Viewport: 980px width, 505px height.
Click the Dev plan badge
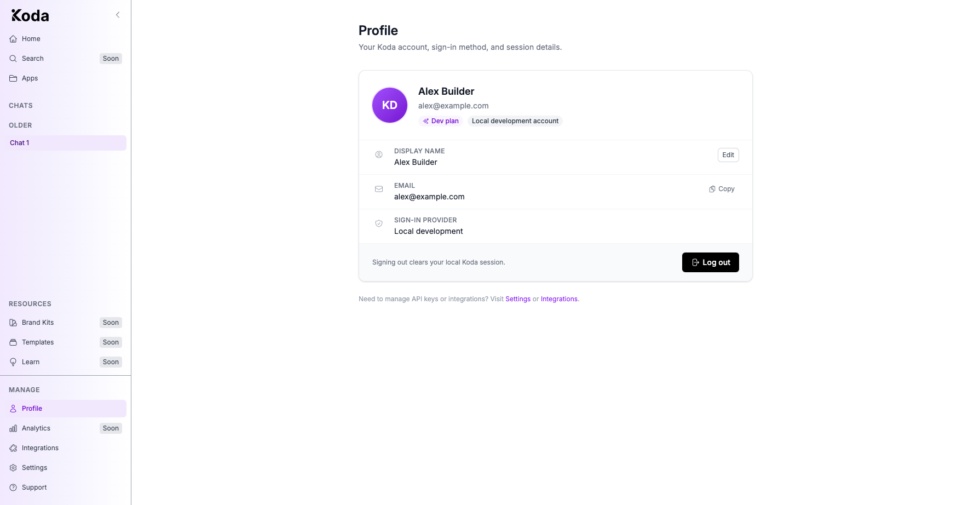tap(441, 121)
